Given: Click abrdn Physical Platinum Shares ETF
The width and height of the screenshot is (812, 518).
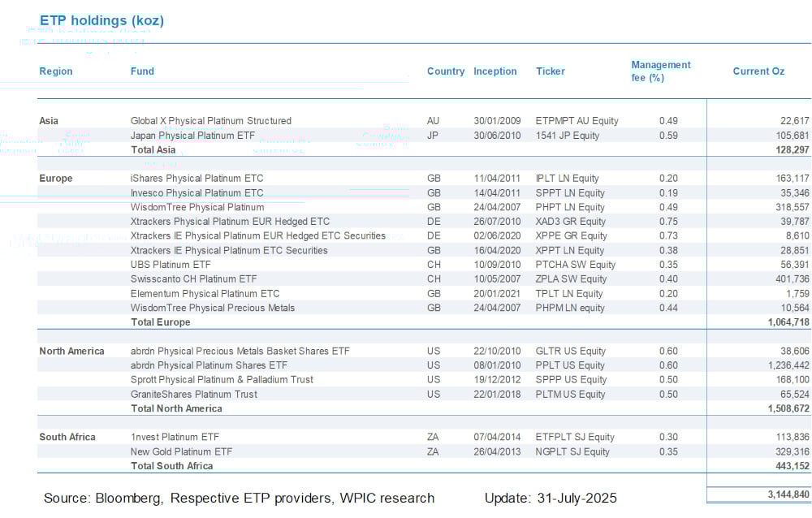Looking at the screenshot, I should [209, 365].
